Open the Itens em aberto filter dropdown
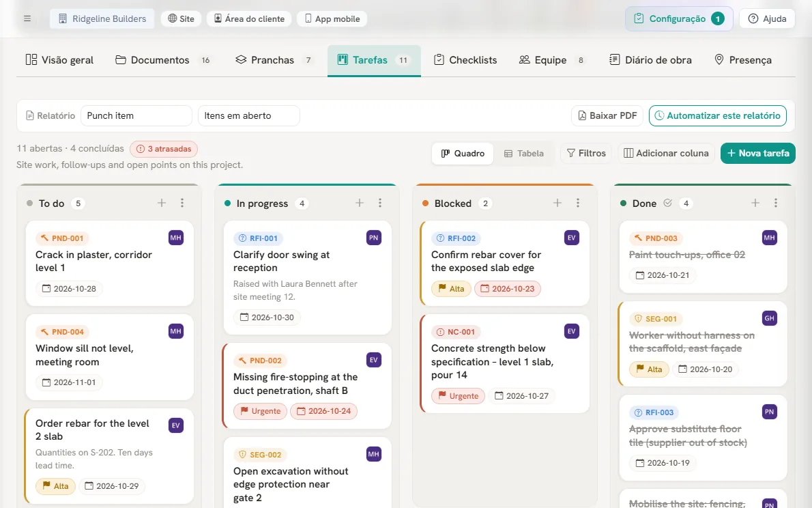Viewport: 812px width, 508px height. 248,115
